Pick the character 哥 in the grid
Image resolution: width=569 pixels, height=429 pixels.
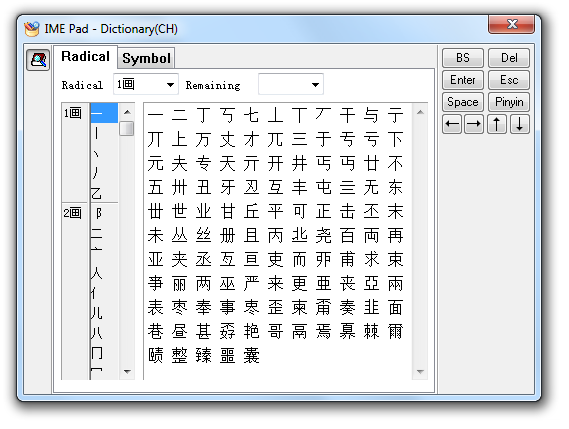pos(275,332)
